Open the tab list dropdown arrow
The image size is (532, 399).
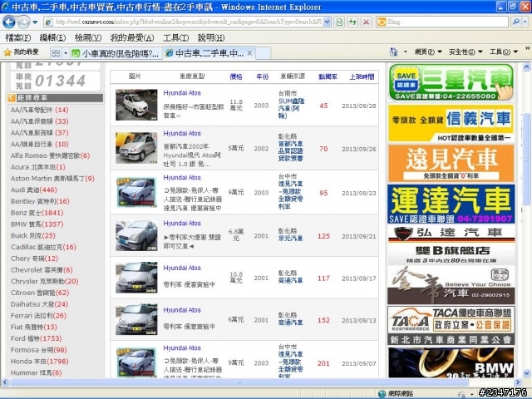[66, 53]
